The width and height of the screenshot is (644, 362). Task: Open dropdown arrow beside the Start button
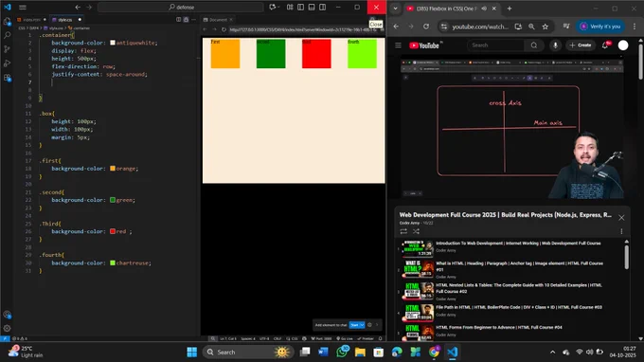[x=362, y=325]
